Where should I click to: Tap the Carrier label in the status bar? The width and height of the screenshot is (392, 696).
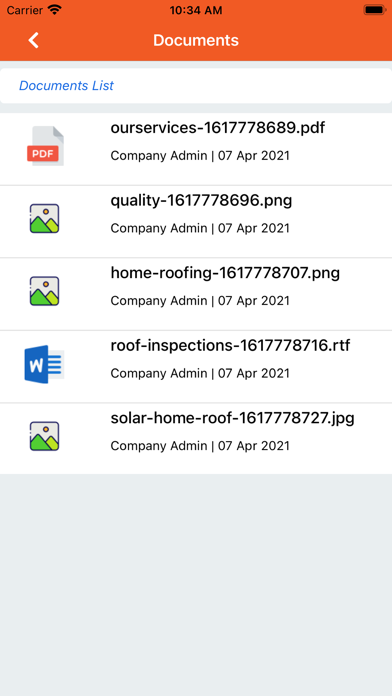click(x=25, y=10)
